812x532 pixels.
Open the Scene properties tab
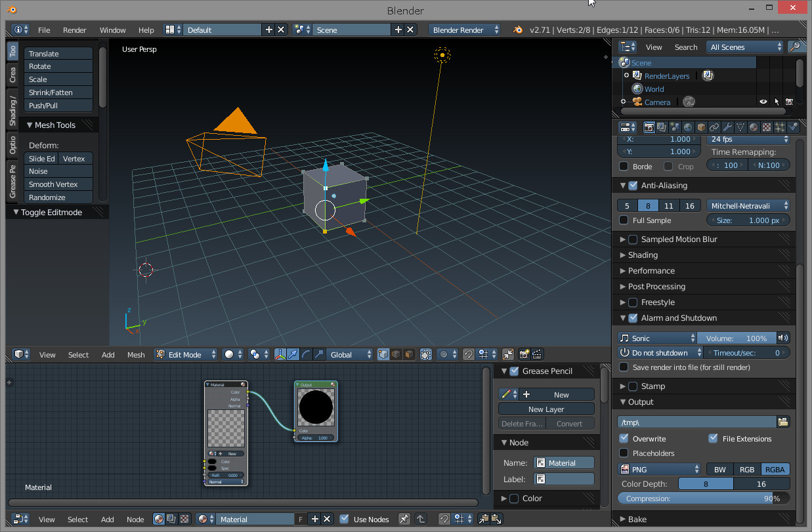pos(675,127)
